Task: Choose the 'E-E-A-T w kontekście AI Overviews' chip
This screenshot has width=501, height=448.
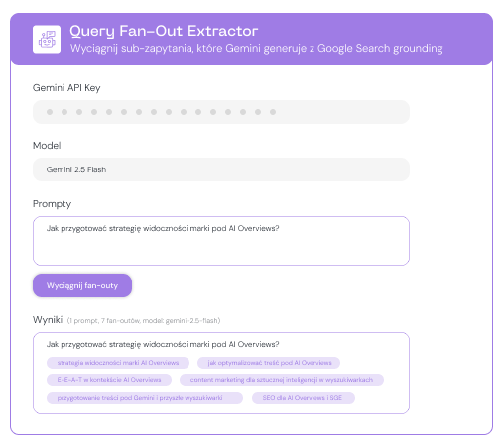Action: click(109, 380)
